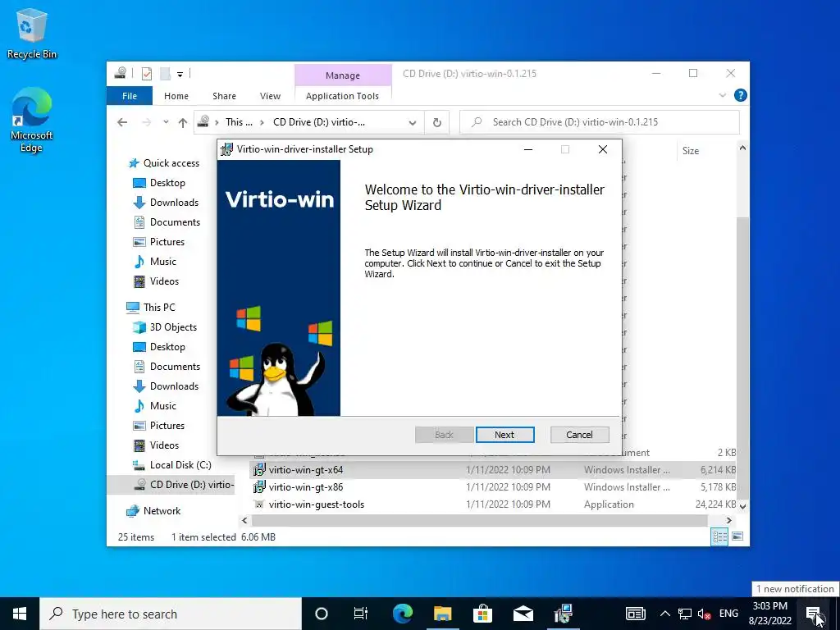Viewport: 840px width, 630px height.
Task: Open 3D Objects under This PC
Action: pyautogui.click(x=165, y=327)
